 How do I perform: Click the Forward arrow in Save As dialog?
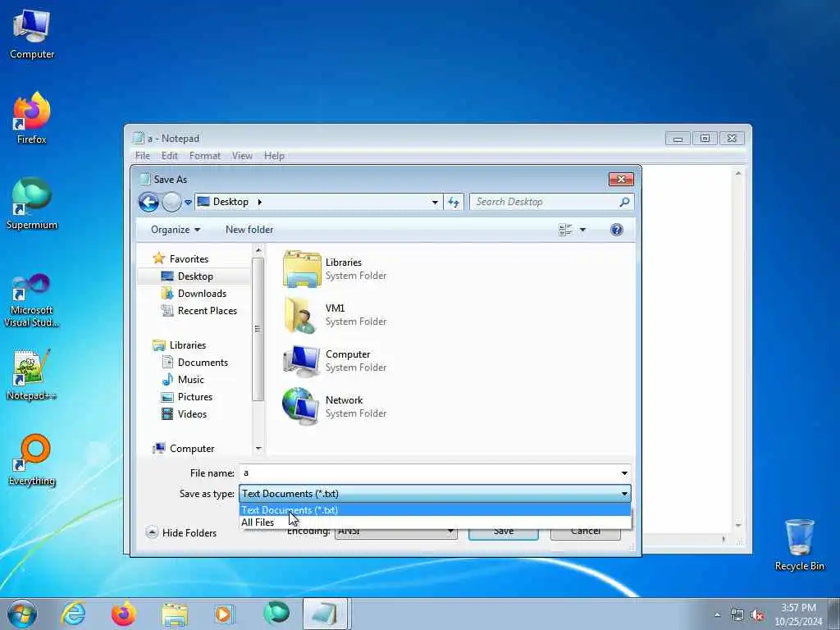171,202
